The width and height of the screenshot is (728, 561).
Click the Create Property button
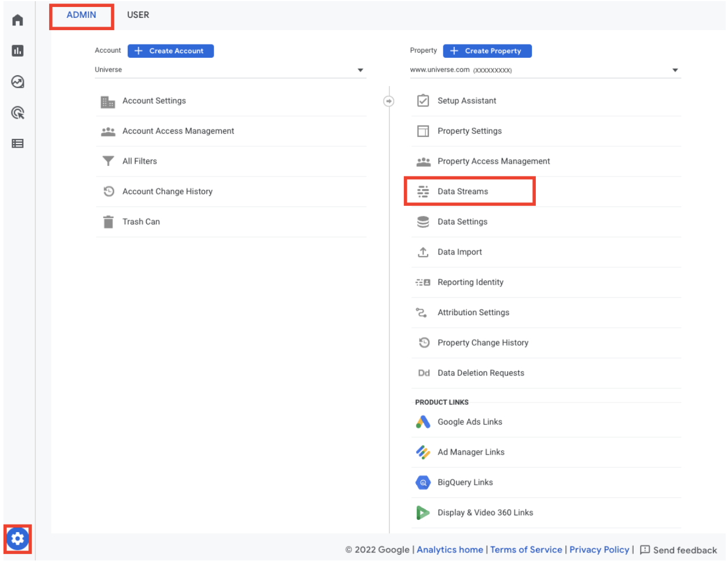point(487,51)
